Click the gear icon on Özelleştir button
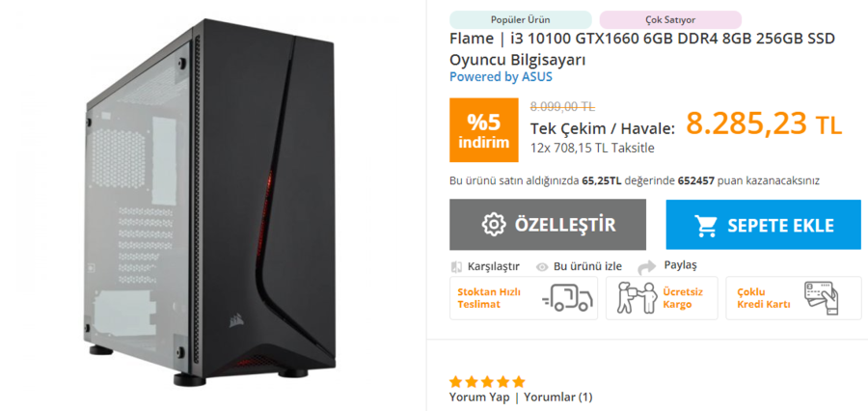 coord(494,225)
